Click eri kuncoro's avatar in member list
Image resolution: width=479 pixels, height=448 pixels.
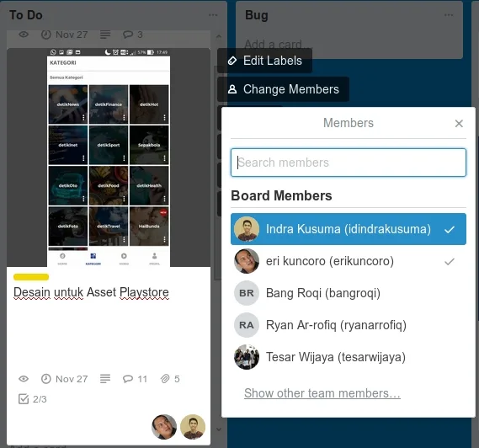click(247, 261)
